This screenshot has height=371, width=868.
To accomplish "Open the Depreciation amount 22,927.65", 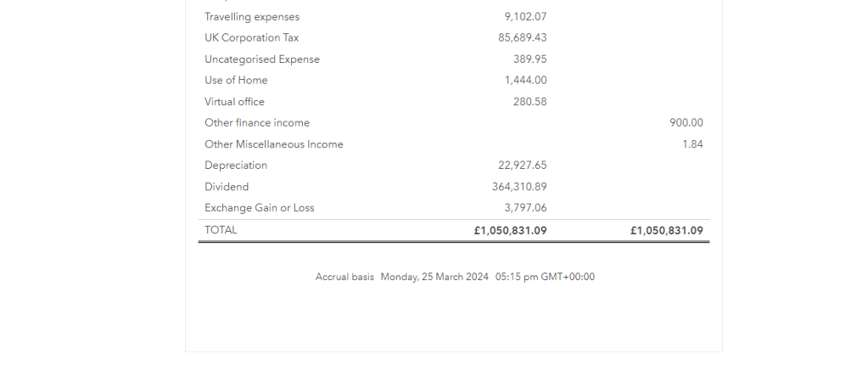I will pos(523,166).
